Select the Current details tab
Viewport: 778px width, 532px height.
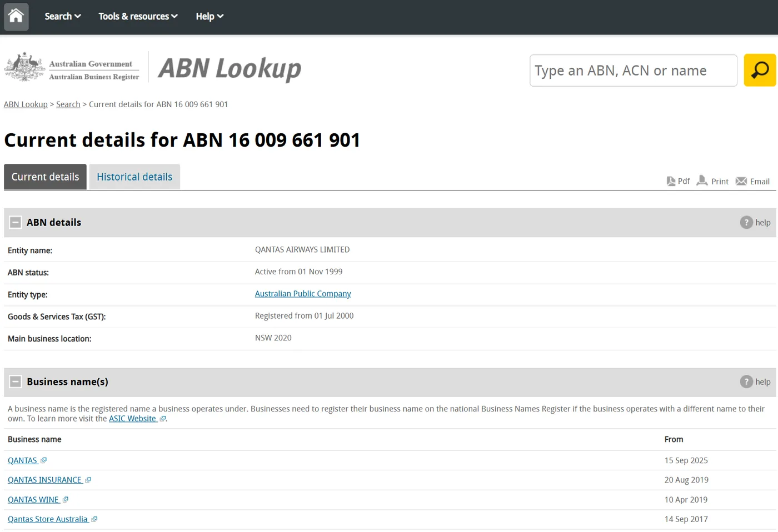tap(45, 177)
